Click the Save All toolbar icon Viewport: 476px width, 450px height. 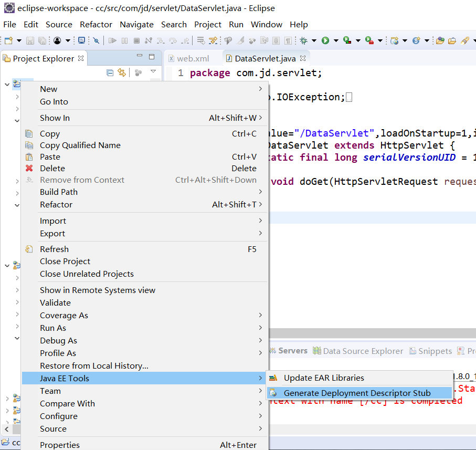[42, 40]
